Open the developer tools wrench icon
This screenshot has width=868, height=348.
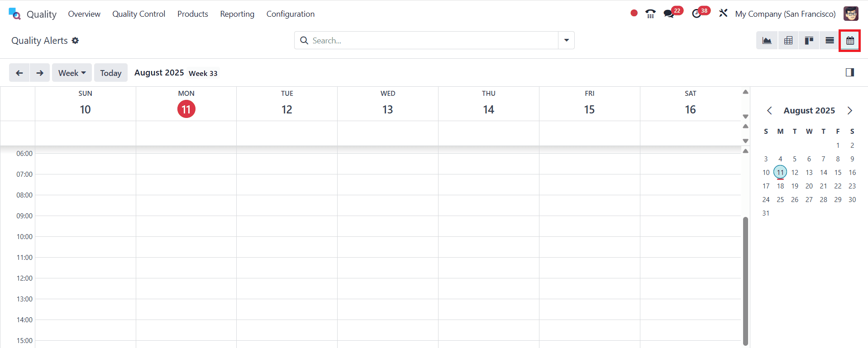pyautogui.click(x=723, y=13)
